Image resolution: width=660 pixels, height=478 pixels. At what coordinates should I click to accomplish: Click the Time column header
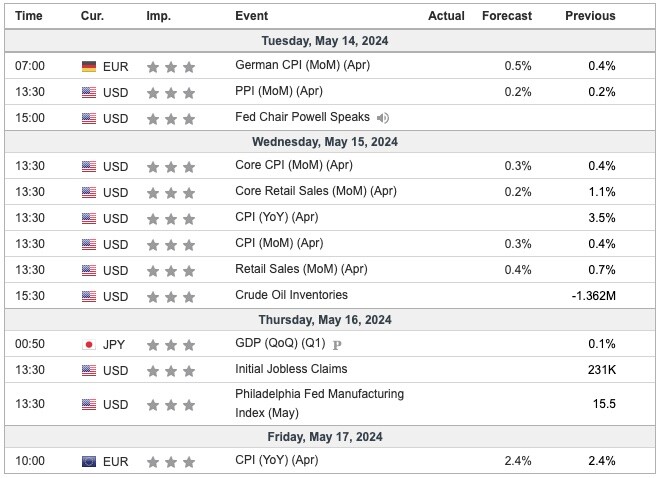coord(29,16)
